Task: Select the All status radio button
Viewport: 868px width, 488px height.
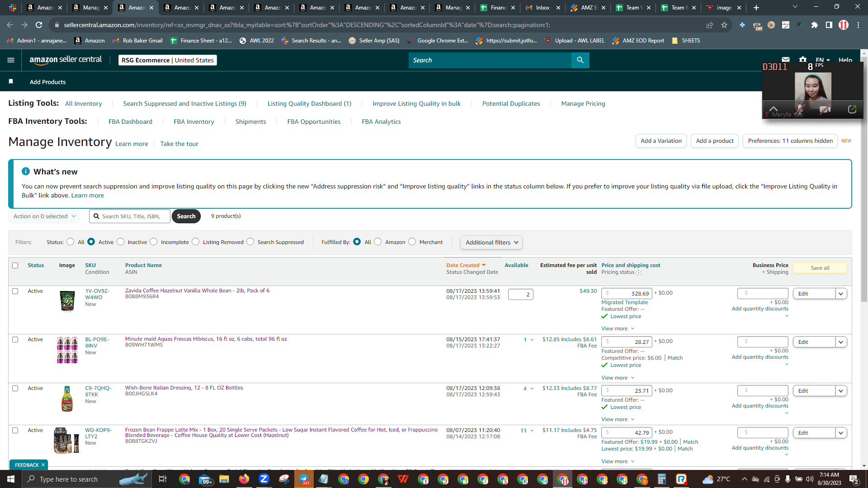Action: (70, 242)
